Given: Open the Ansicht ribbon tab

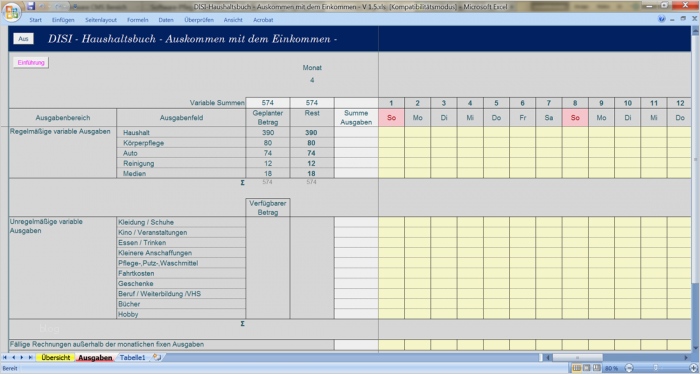Looking at the screenshot, I should [233, 20].
